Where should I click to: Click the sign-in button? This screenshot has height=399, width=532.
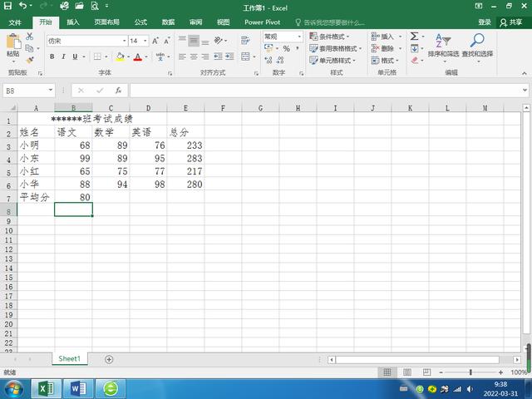click(x=485, y=22)
